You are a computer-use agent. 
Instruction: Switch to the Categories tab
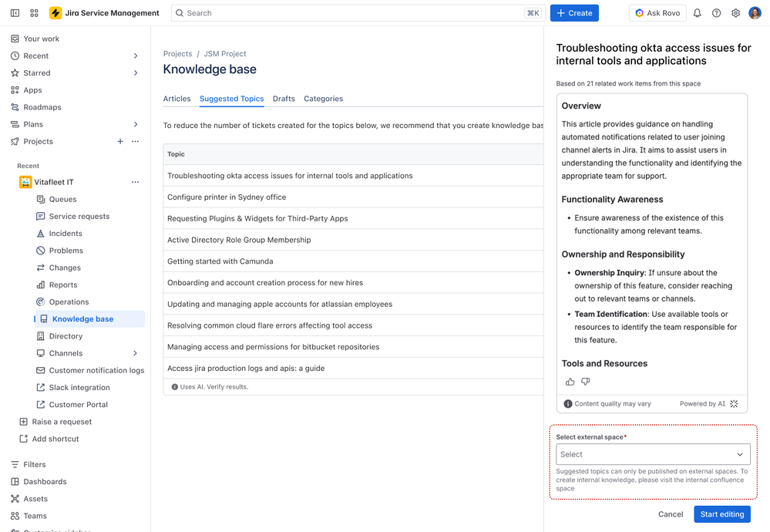pos(323,99)
